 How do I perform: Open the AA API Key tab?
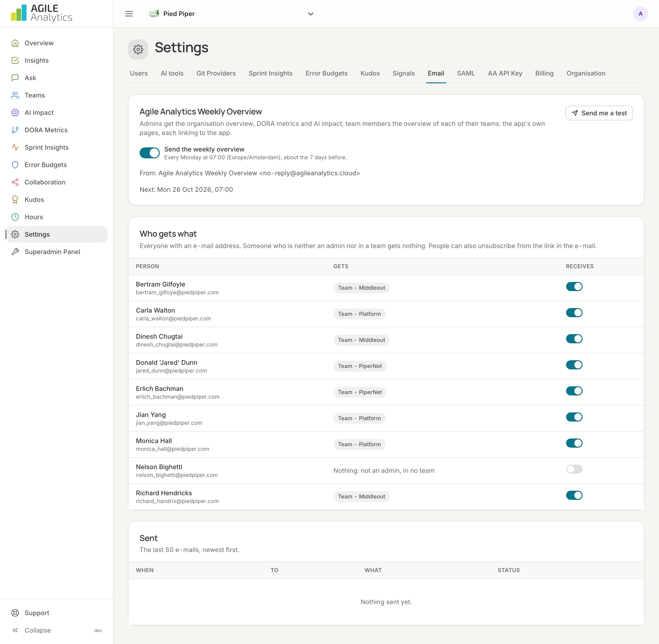click(x=505, y=73)
